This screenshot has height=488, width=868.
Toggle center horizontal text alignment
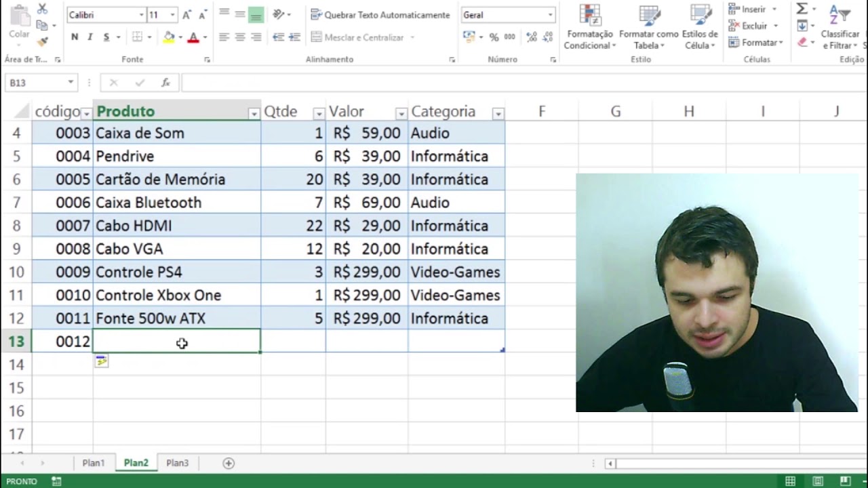[x=239, y=37]
